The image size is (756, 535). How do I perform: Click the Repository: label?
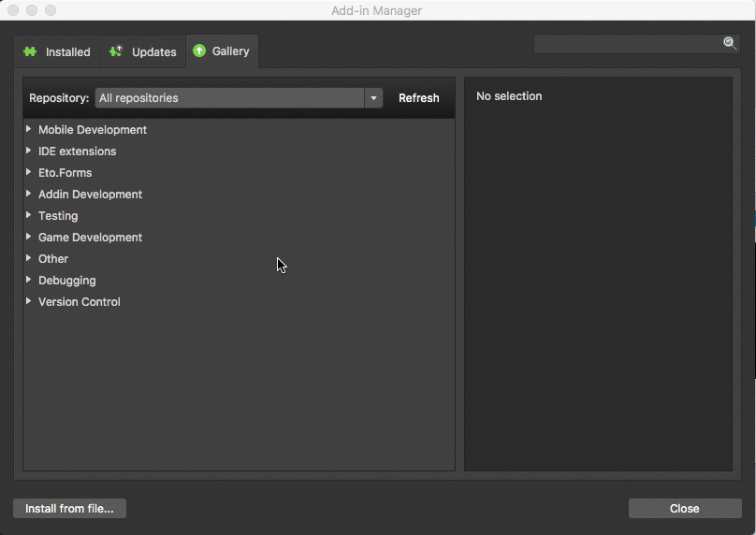pyautogui.click(x=59, y=98)
